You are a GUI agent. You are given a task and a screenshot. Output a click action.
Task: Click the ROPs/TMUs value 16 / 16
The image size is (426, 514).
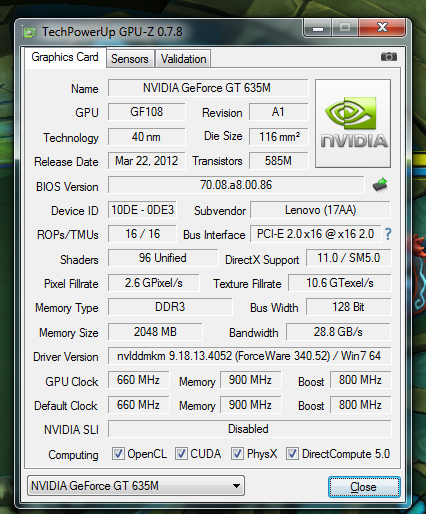click(142, 234)
